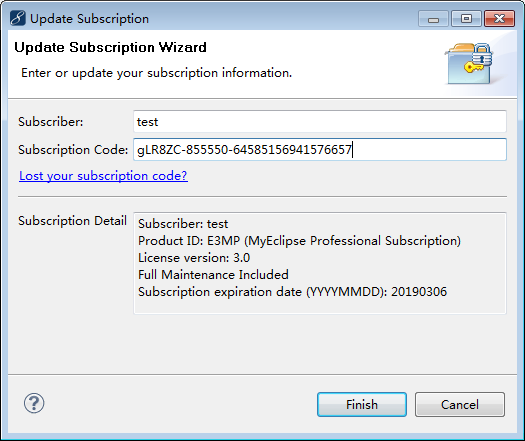This screenshot has height=441, width=525.
Task: Click the License version 3.0 line
Action: point(194,258)
